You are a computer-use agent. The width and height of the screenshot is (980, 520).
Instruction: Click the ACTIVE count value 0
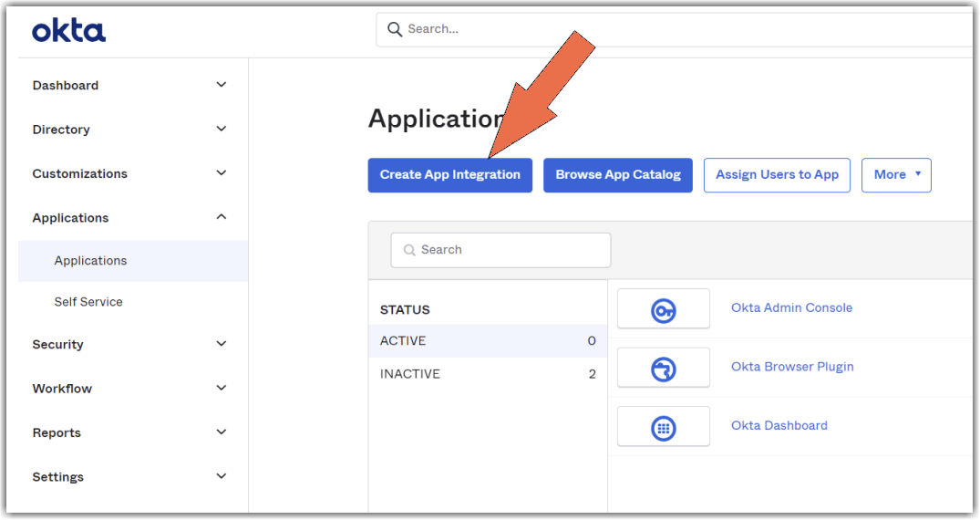click(592, 341)
